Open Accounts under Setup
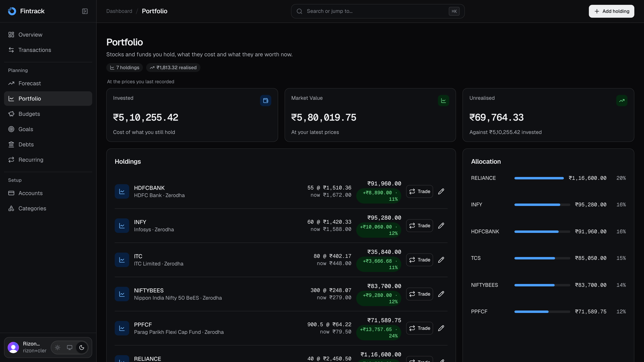The height and width of the screenshot is (362, 644). pos(48,193)
